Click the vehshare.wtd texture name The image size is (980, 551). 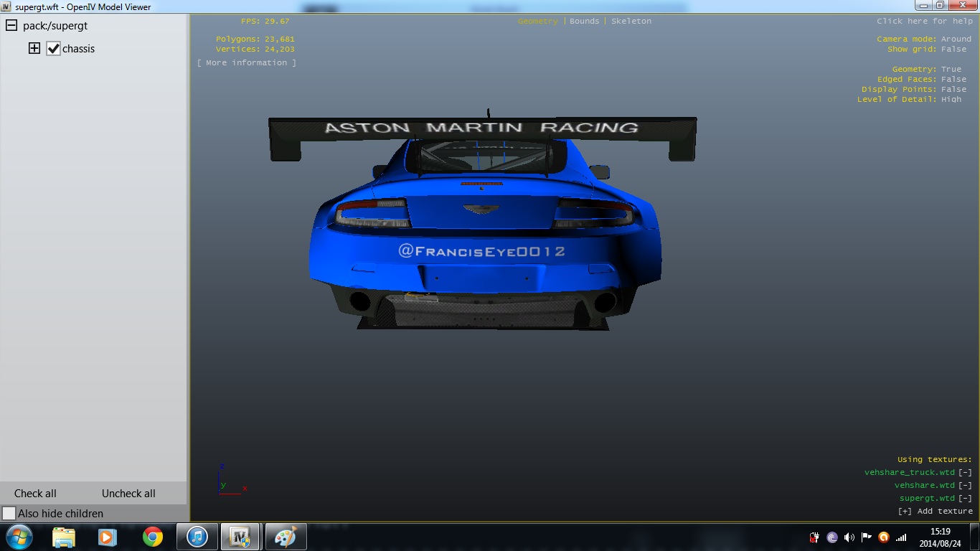coord(925,486)
